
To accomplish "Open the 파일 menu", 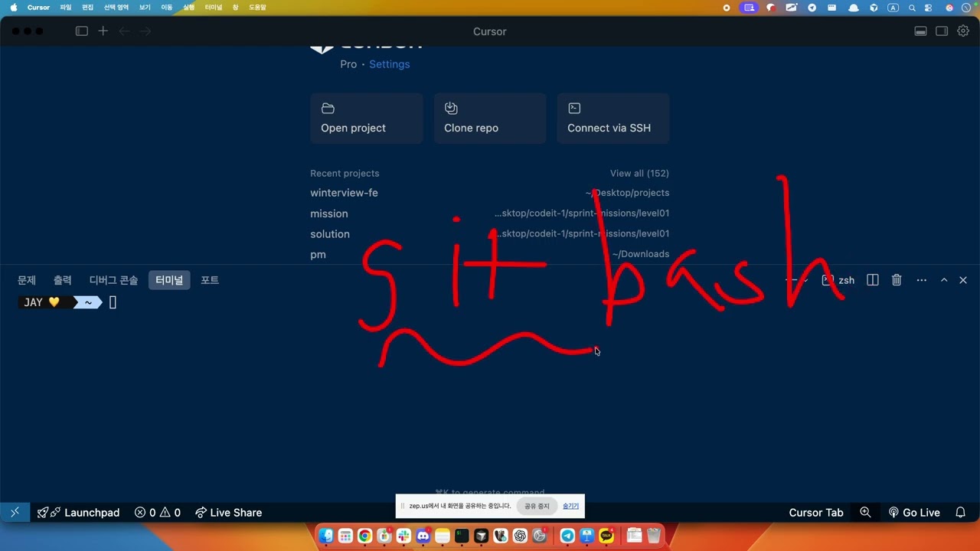I will point(66,8).
